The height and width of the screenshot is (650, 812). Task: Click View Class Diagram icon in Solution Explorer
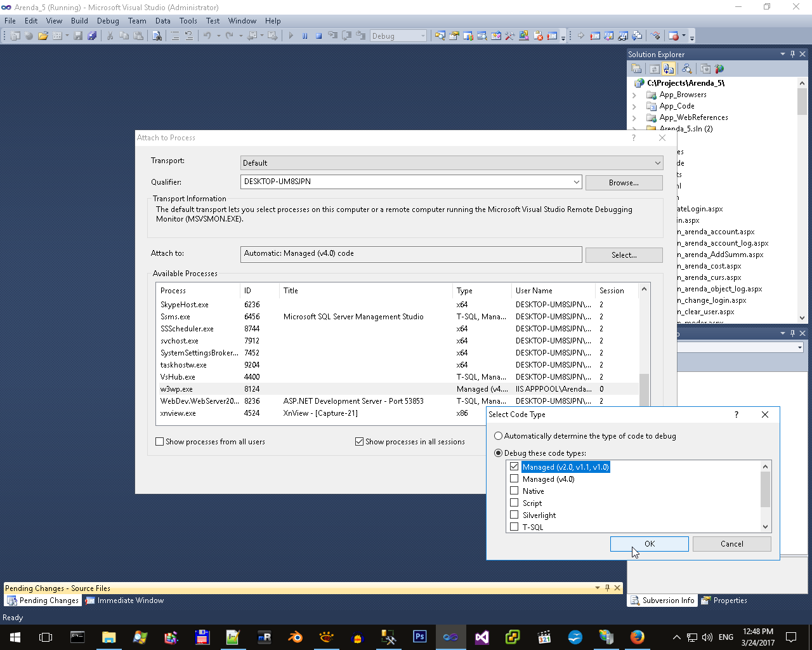[686, 69]
